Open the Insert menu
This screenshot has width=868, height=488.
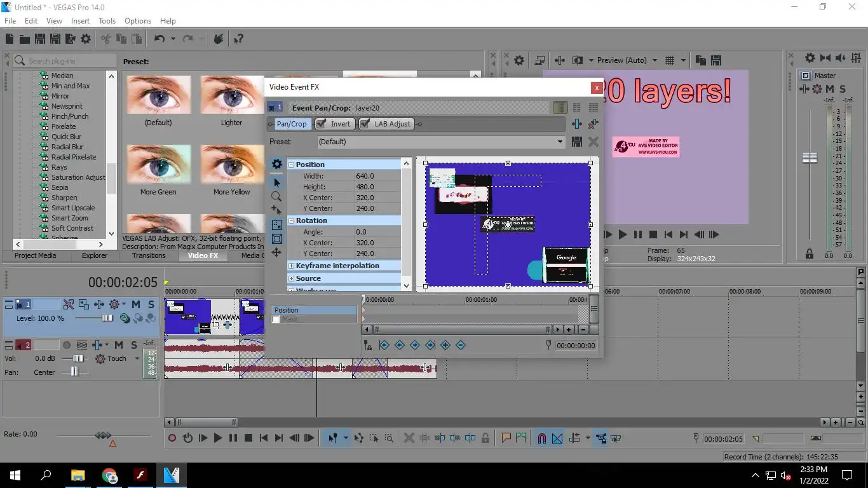80,21
